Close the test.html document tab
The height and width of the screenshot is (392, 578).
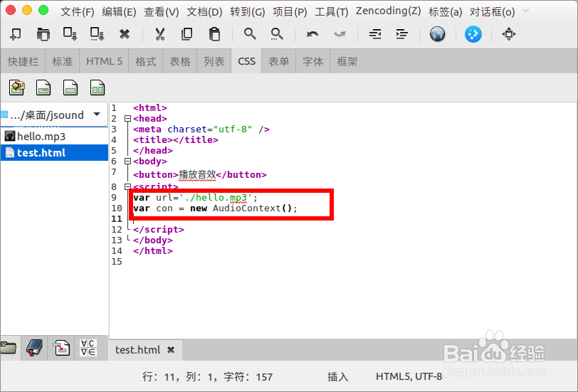[171, 350]
